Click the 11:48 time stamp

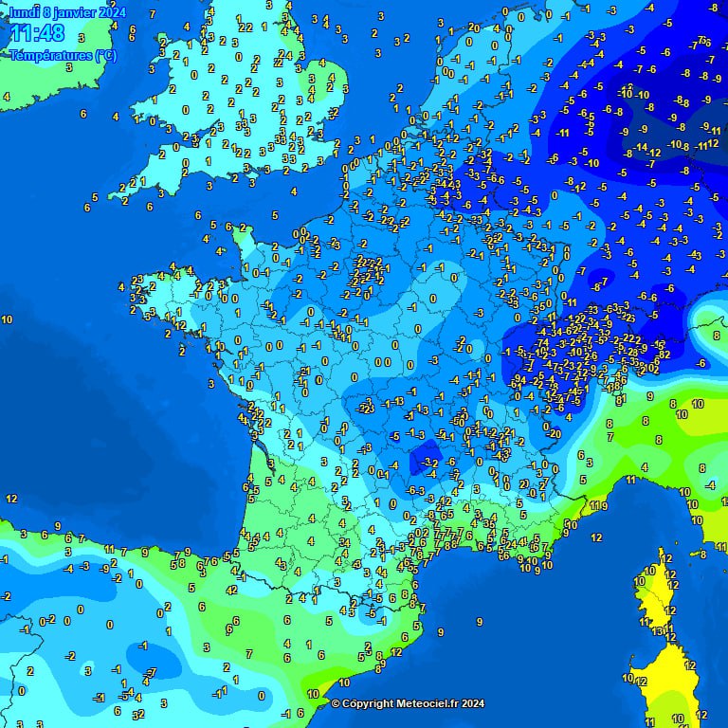(38, 34)
